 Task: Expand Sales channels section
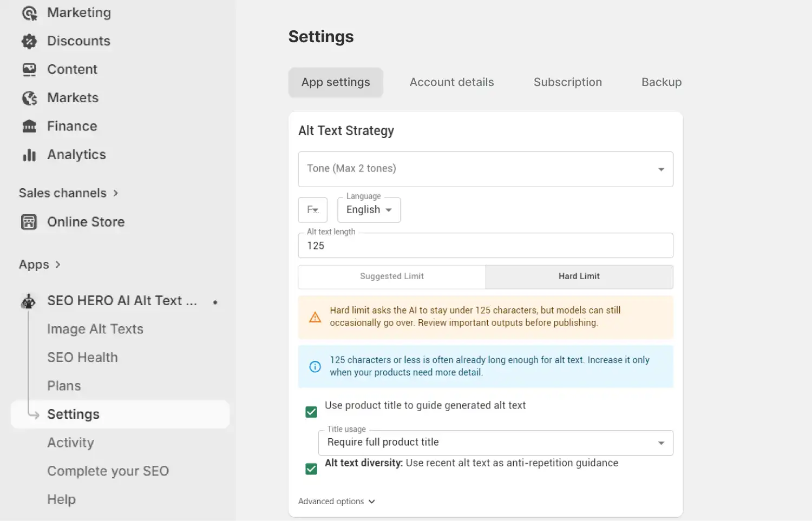(x=69, y=193)
